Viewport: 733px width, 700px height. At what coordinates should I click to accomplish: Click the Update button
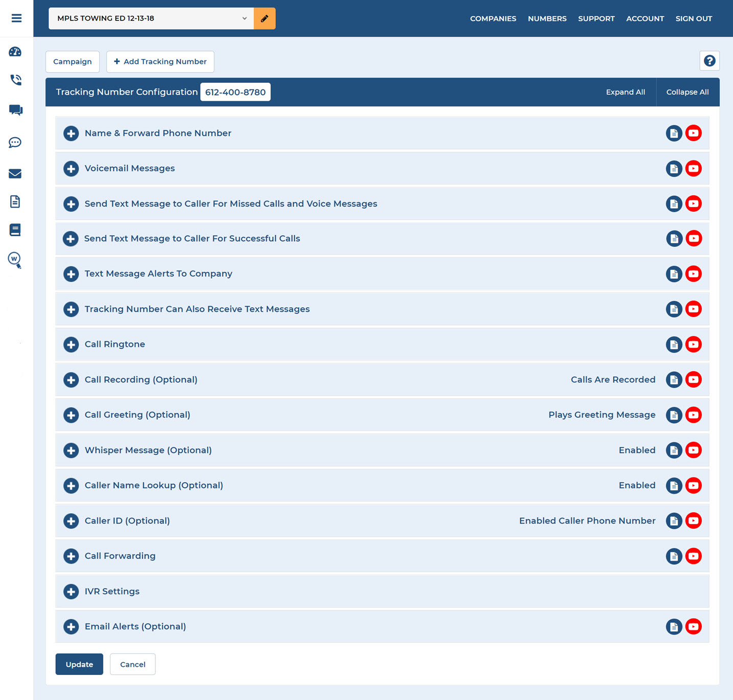[79, 664]
